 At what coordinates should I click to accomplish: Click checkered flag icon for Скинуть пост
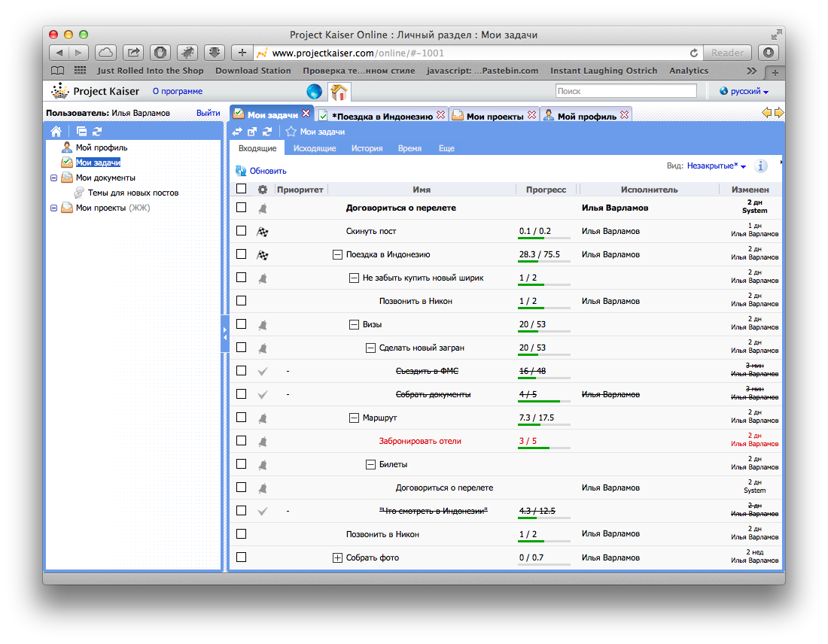click(263, 231)
